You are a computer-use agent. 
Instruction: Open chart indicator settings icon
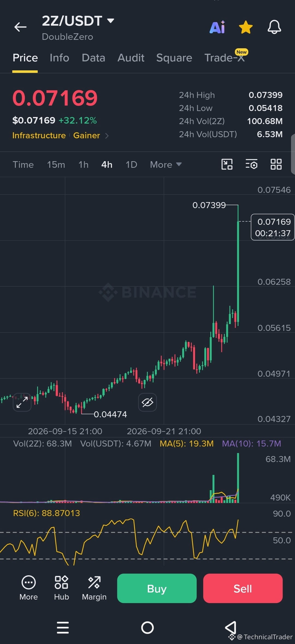pyautogui.click(x=251, y=164)
